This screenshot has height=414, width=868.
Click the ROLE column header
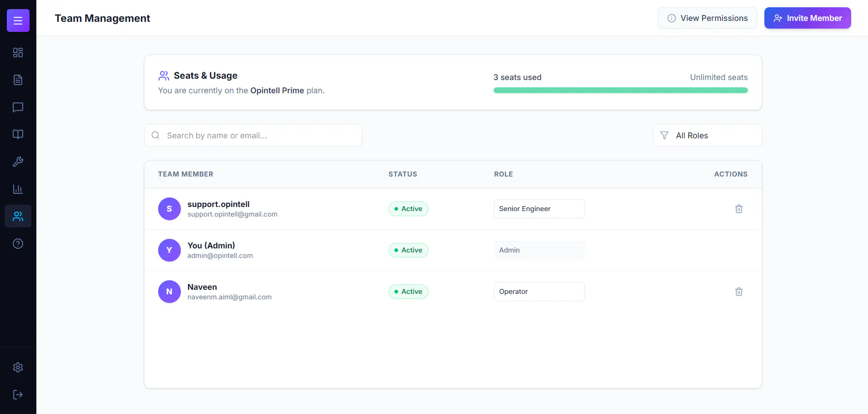tap(504, 174)
